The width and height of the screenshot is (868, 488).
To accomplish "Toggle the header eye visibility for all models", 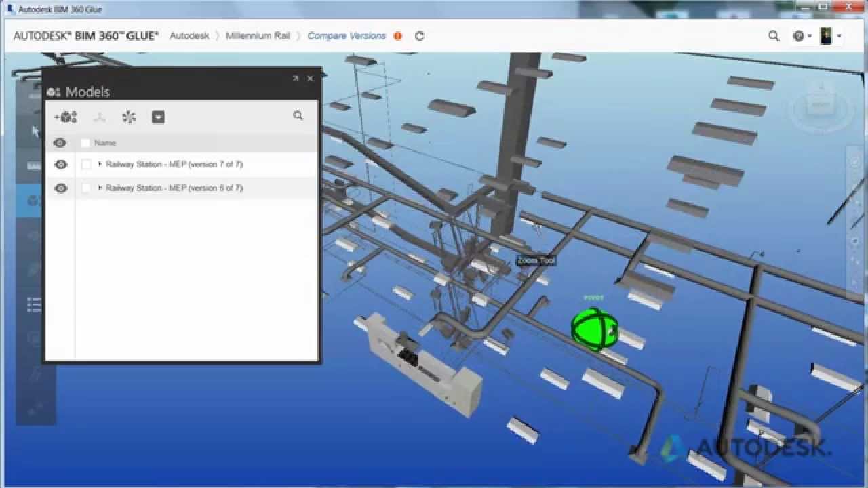I will coord(60,143).
